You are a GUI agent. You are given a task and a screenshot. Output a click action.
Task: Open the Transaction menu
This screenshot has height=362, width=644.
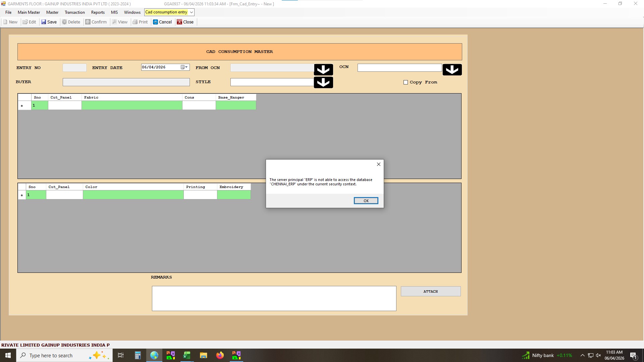(x=74, y=12)
